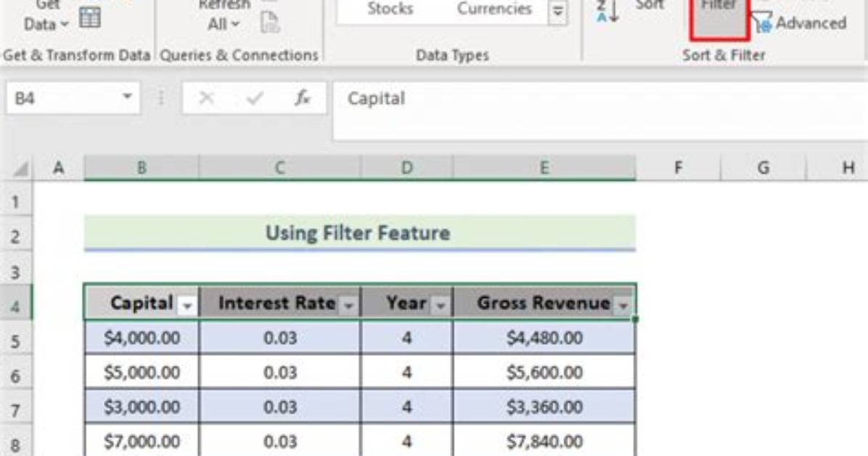Select the $7,000.00 capital cell
868x456 pixels.
click(142, 441)
